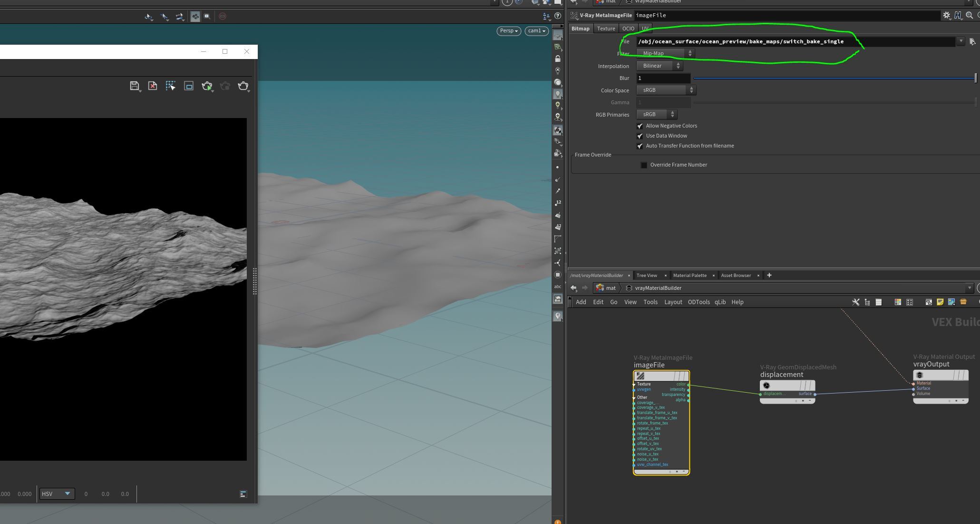980x524 pixels.
Task: Click the node name field showing imageFile
Action: tap(787, 15)
